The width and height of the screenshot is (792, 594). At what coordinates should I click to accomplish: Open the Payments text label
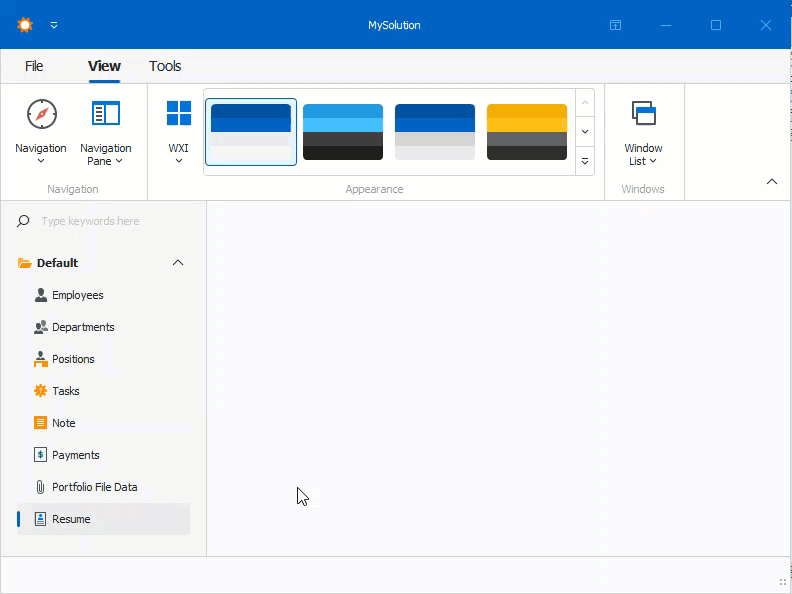76,455
